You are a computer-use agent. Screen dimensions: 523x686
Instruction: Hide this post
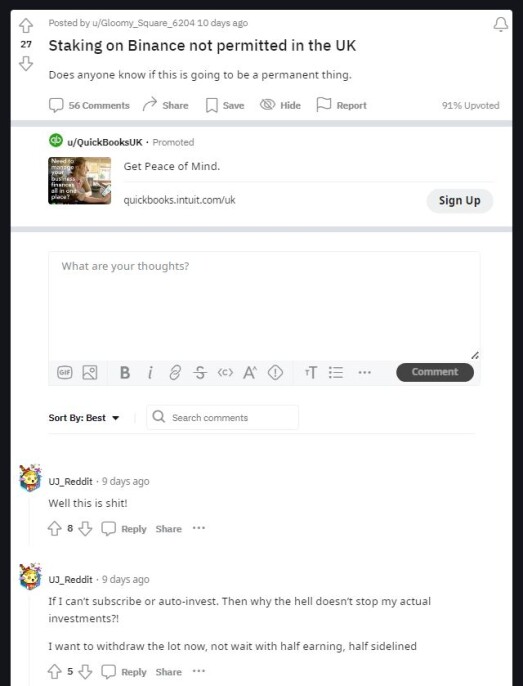pos(281,105)
